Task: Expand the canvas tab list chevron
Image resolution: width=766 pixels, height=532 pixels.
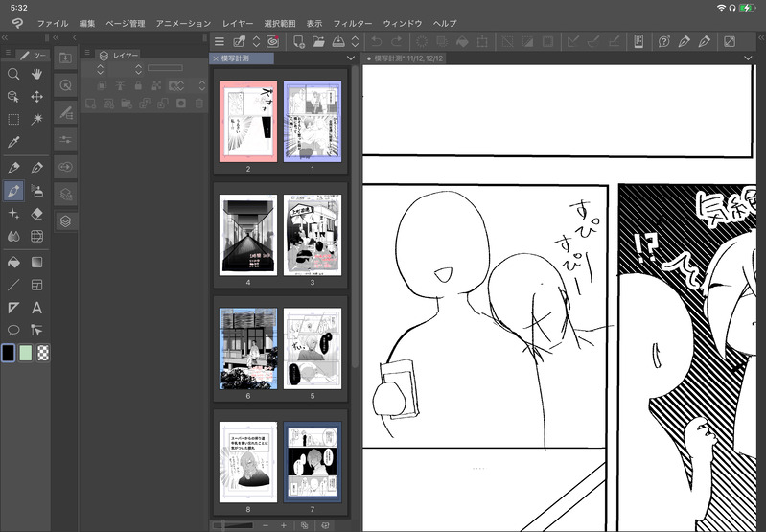Action: coord(748,58)
